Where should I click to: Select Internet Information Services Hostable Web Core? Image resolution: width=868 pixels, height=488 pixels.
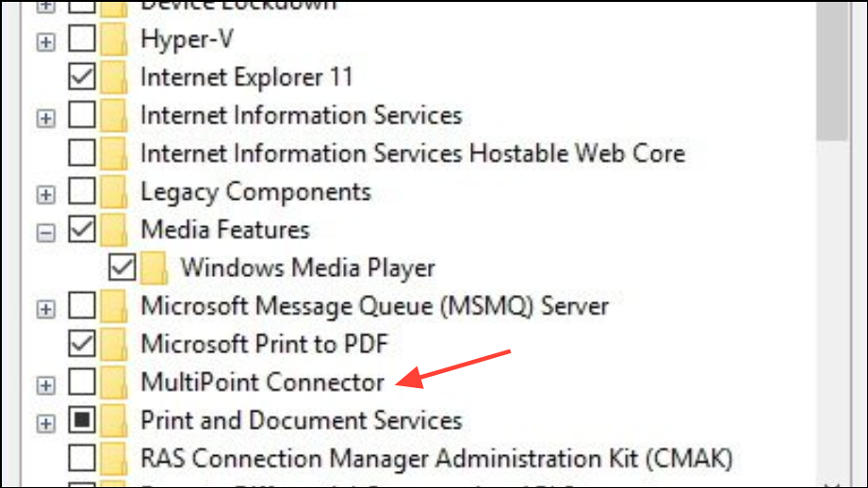(412, 154)
